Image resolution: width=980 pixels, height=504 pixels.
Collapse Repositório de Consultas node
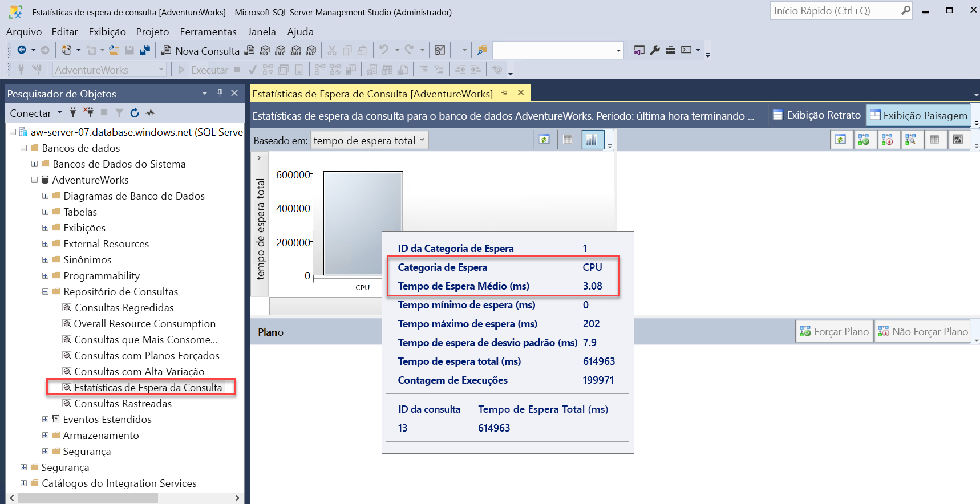[45, 291]
